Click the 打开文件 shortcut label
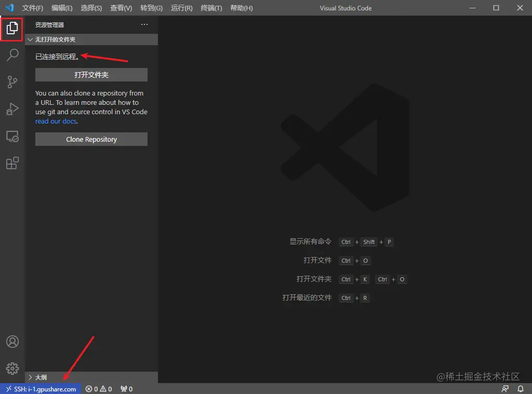 pyautogui.click(x=317, y=260)
